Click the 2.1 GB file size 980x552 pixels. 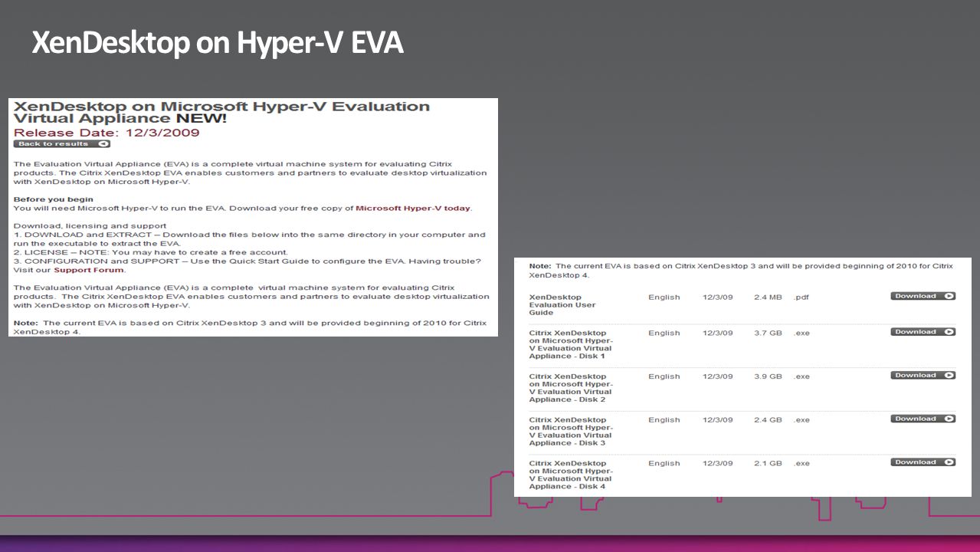click(768, 464)
